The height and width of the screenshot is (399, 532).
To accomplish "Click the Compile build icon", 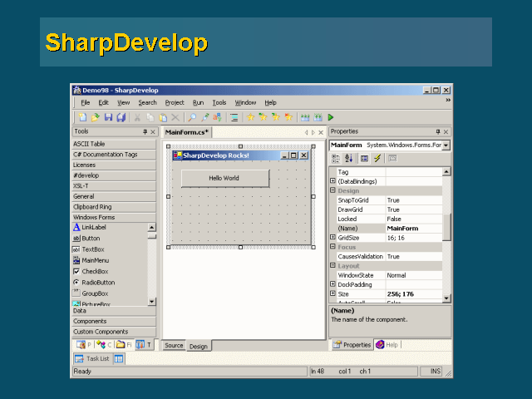I will [x=305, y=117].
